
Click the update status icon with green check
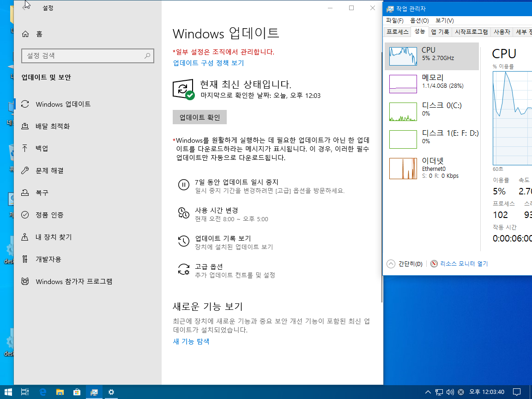coord(183,90)
